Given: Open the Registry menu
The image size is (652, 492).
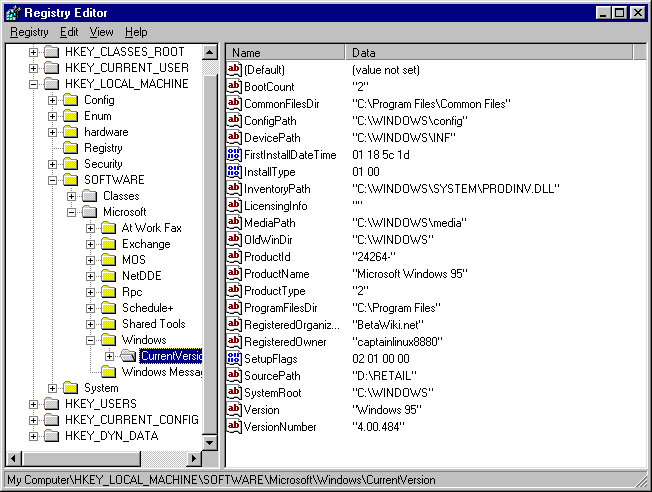Looking at the screenshot, I should click(x=29, y=32).
